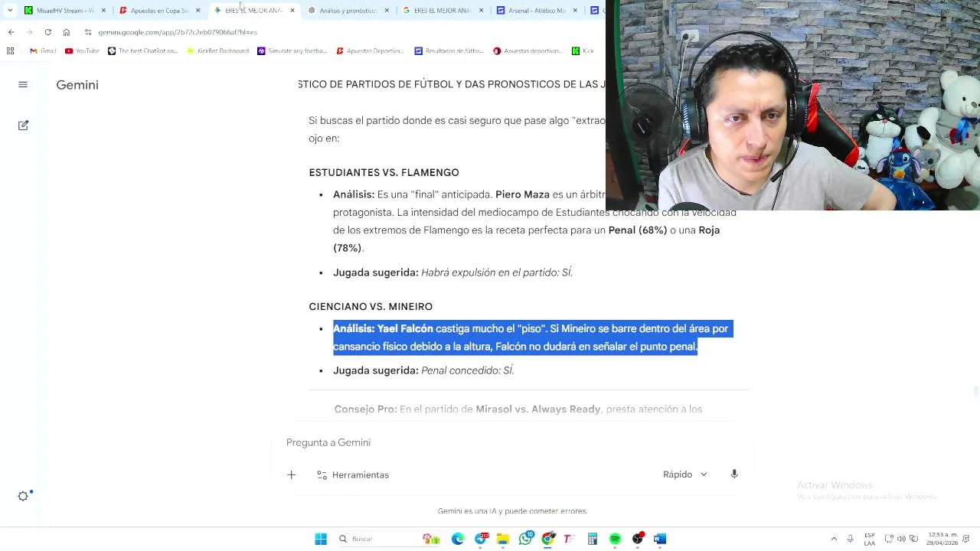Open the apps grid in bookmarks bar
980x551 pixels.
click(x=11, y=51)
